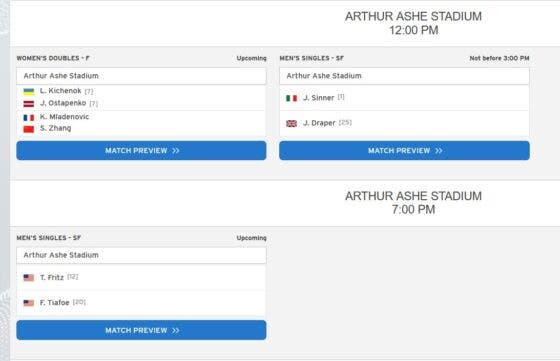The width and height of the screenshot is (560, 361).
Task: Open Match Preview for Fritz vs Tiafoe
Action: [x=141, y=330]
